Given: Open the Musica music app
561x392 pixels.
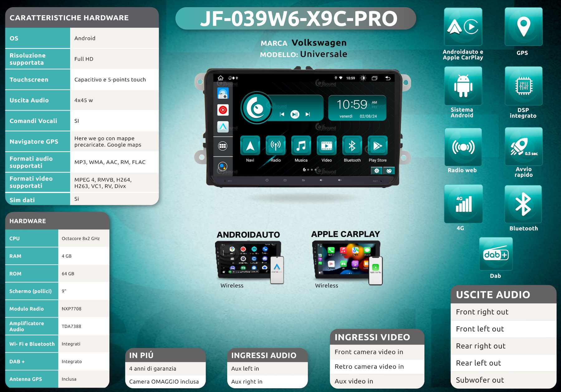Looking at the screenshot, I should point(301,146).
